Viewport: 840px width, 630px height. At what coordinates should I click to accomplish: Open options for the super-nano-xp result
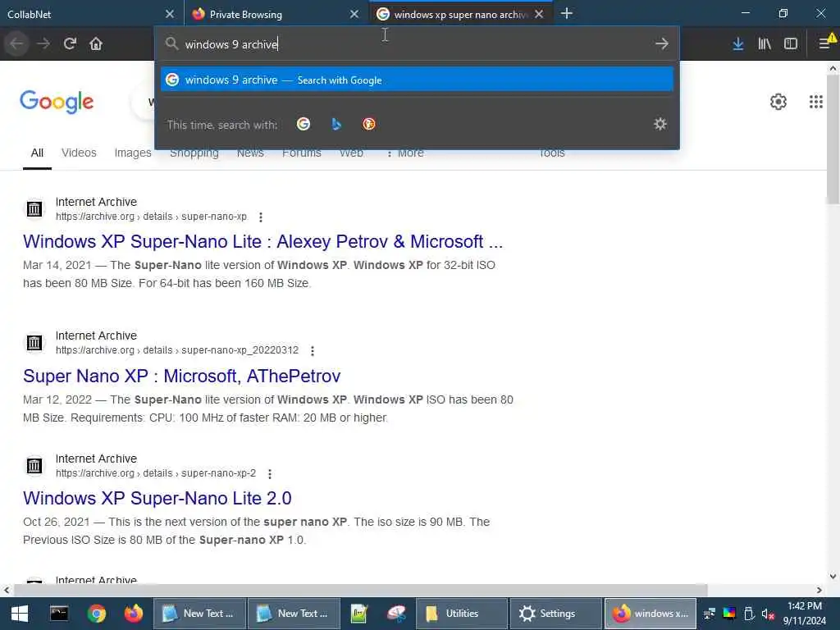[260, 217]
